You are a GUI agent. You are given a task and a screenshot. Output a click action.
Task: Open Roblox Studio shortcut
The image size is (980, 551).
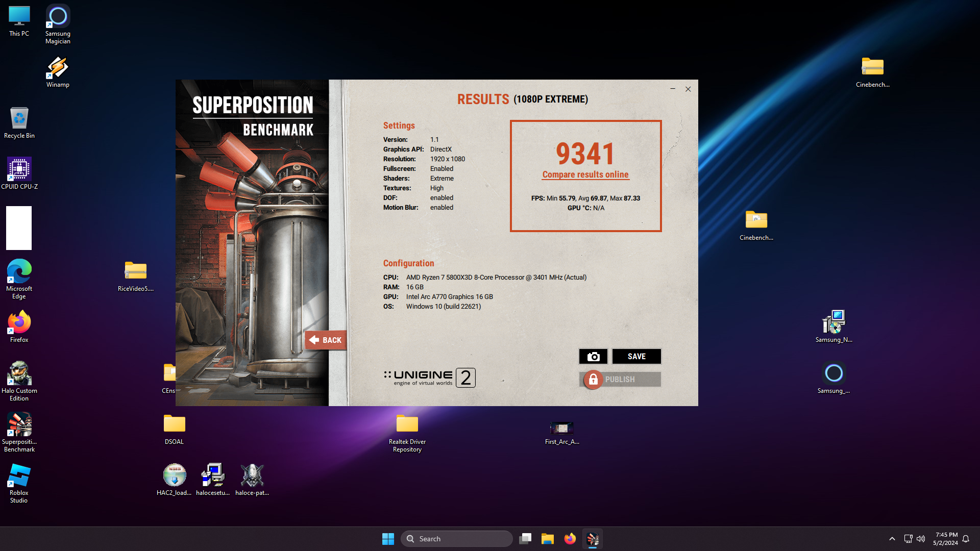point(19,483)
